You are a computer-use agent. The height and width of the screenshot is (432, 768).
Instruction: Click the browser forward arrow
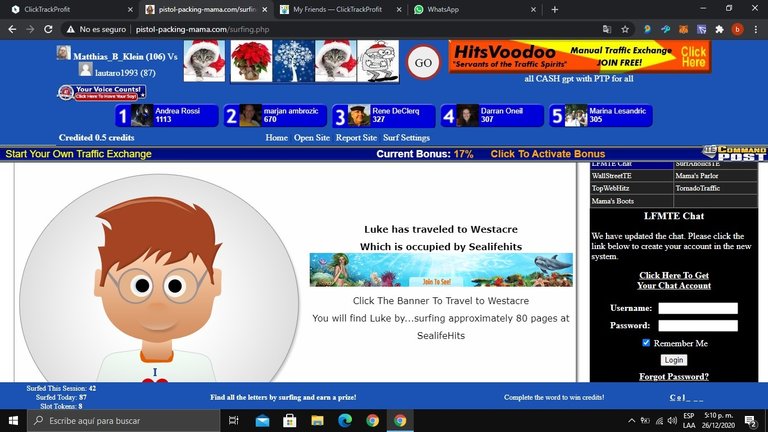pos(30,29)
